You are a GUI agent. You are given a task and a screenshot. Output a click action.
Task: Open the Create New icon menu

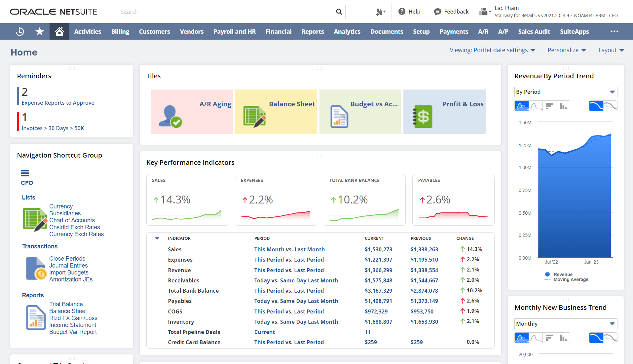(381, 12)
